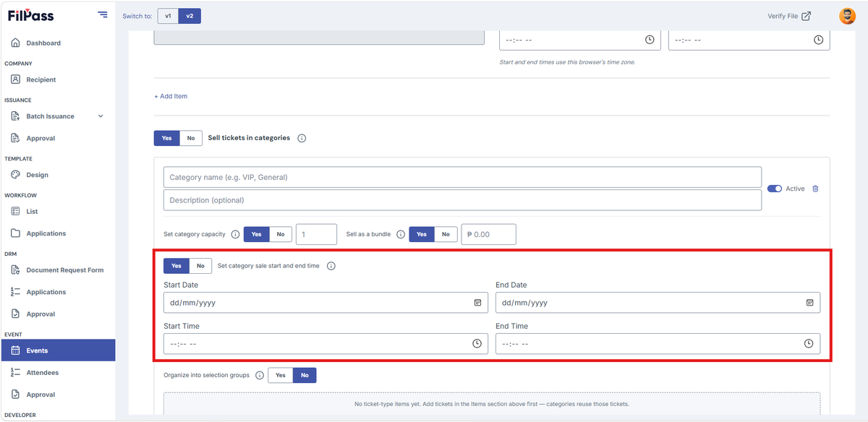
Task: Select No for Set category capacity
Action: [x=281, y=234]
